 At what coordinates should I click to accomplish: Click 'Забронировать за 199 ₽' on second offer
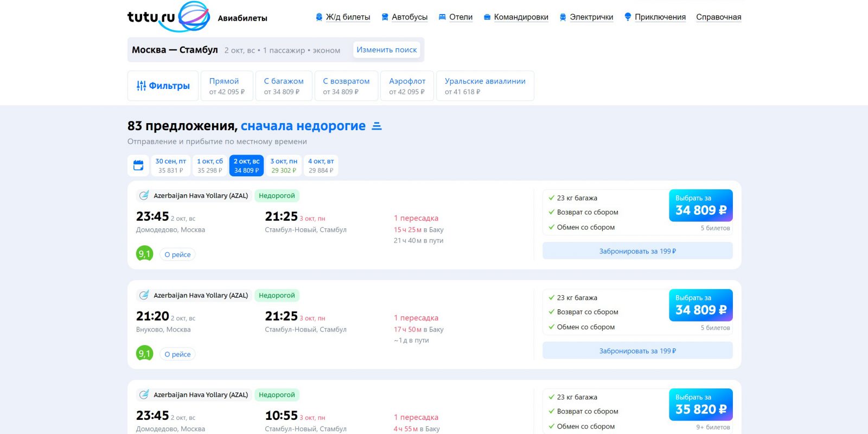point(637,351)
